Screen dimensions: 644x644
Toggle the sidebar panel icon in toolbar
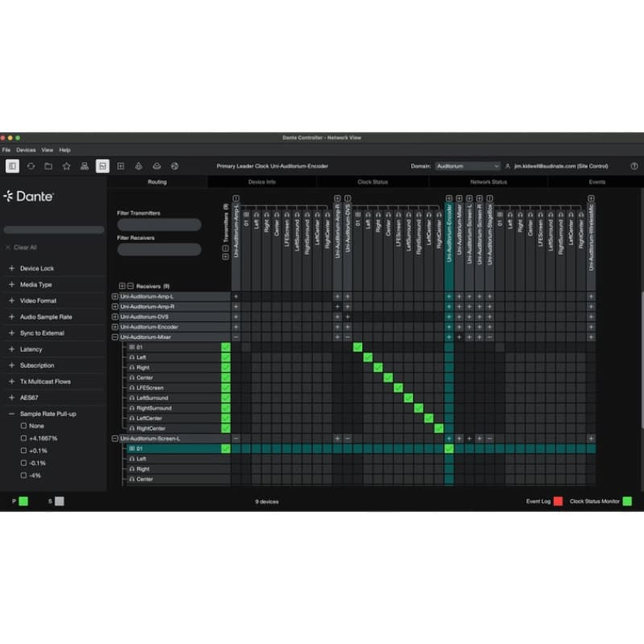[13, 166]
